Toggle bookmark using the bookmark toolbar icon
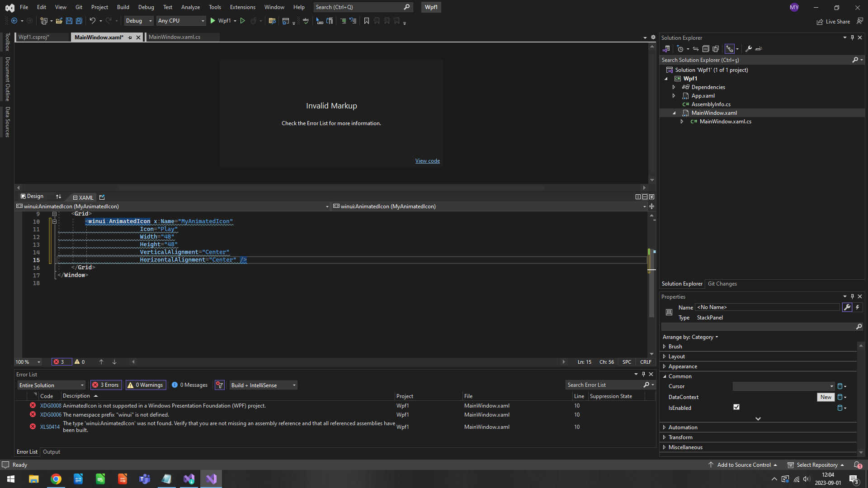Screen dimensions: 868x488 (367, 21)
